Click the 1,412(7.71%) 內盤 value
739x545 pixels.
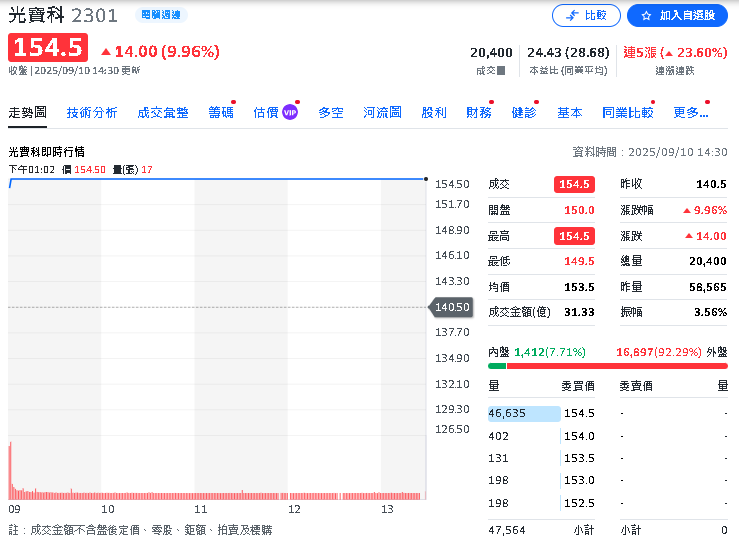click(550, 352)
